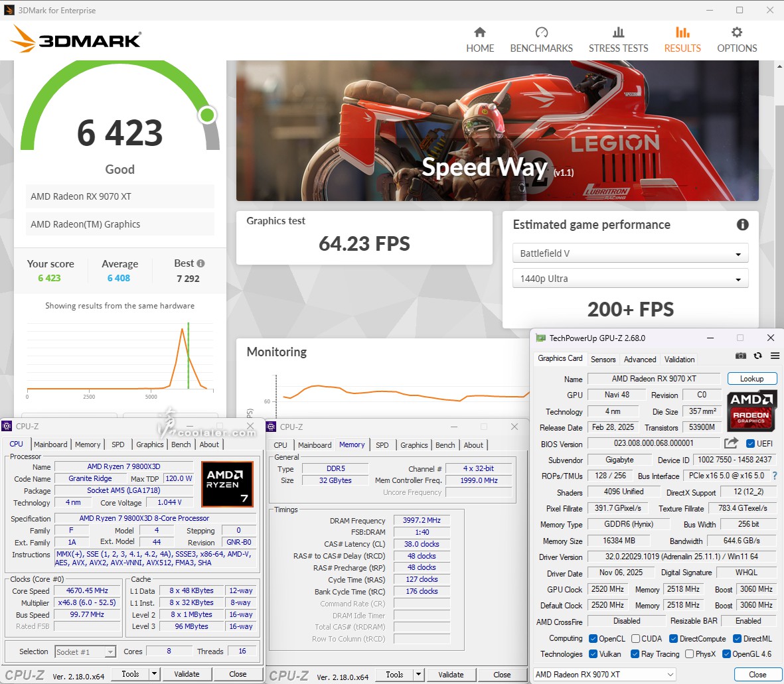Select the Advanced tab in GPU-Z

point(640,359)
